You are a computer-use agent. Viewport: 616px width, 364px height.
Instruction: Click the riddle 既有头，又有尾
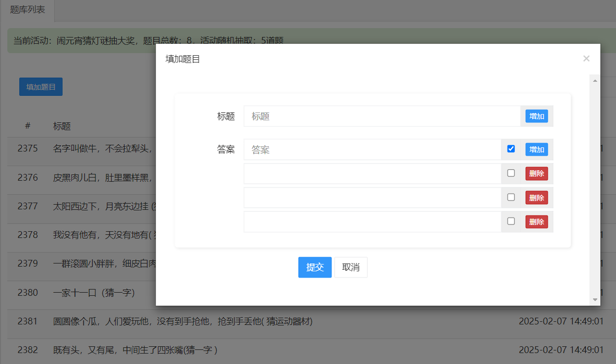[135, 350]
